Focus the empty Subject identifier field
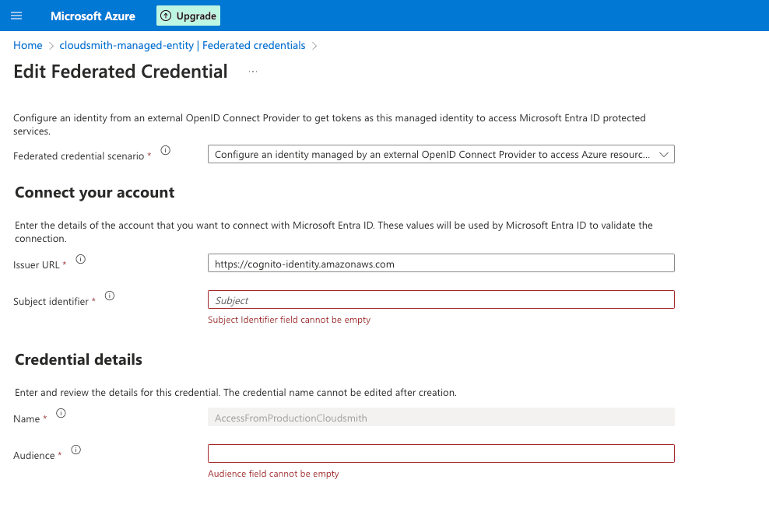 [441, 300]
